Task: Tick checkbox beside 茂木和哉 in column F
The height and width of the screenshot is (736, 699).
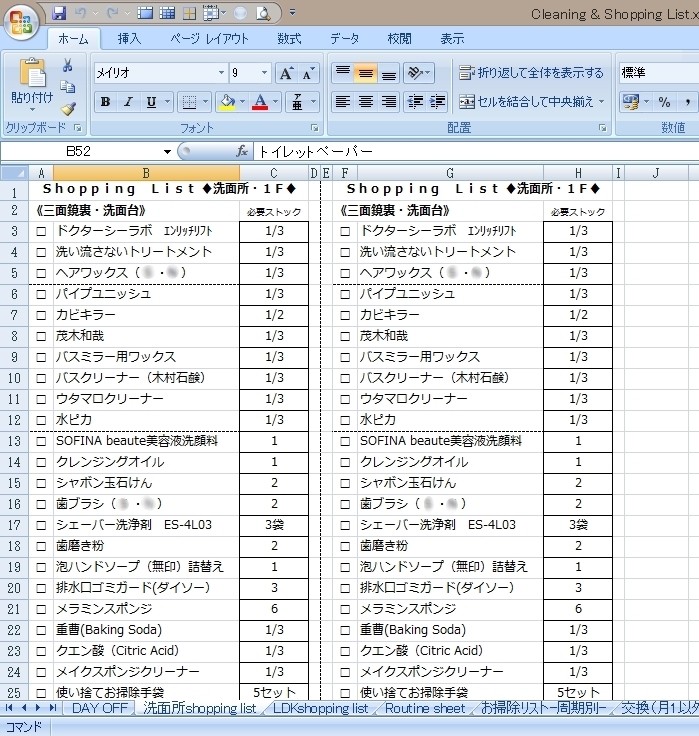Action: 345,336
